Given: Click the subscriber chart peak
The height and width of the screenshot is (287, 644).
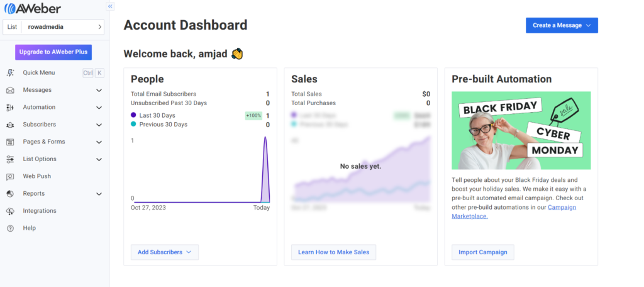Looking at the screenshot, I should (265, 138).
